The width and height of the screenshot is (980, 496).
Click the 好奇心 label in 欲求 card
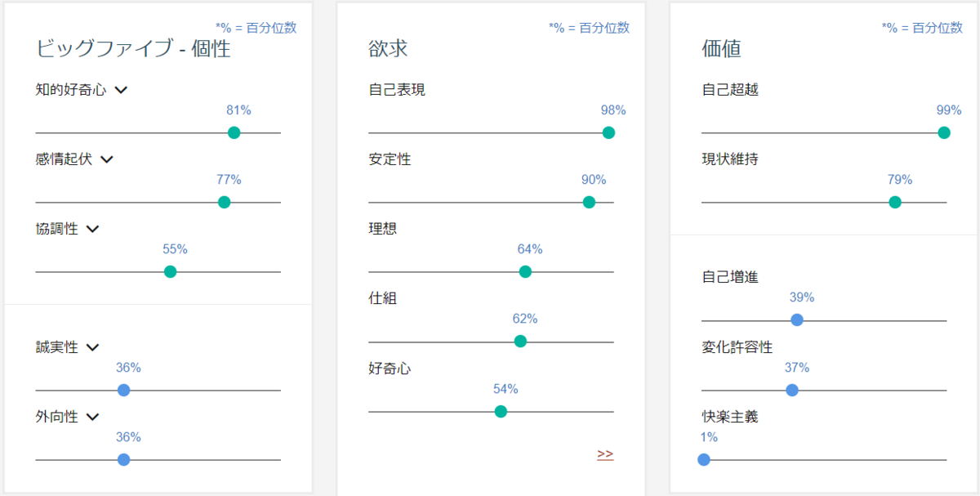tap(390, 369)
